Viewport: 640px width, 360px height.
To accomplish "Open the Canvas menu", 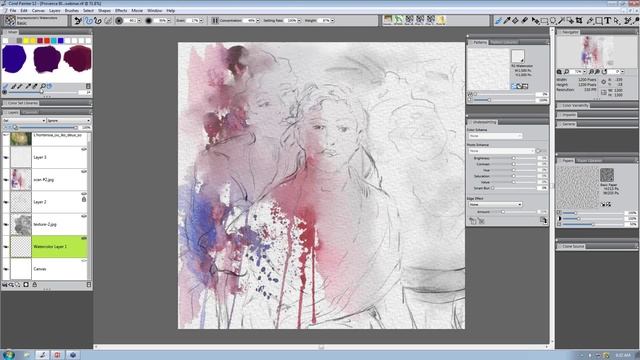I will (38, 11).
